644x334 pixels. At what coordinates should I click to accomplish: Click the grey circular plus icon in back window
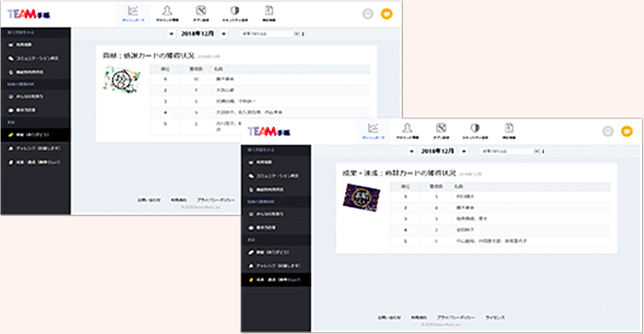click(368, 14)
